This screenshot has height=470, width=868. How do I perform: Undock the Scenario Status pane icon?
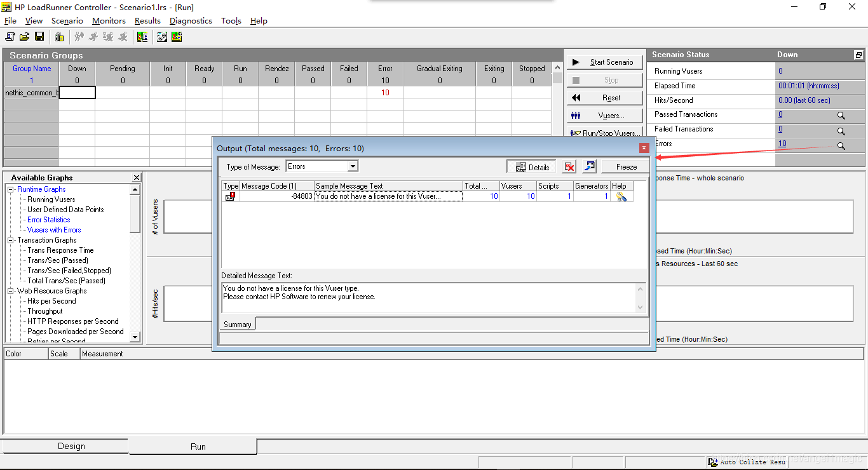(858, 55)
